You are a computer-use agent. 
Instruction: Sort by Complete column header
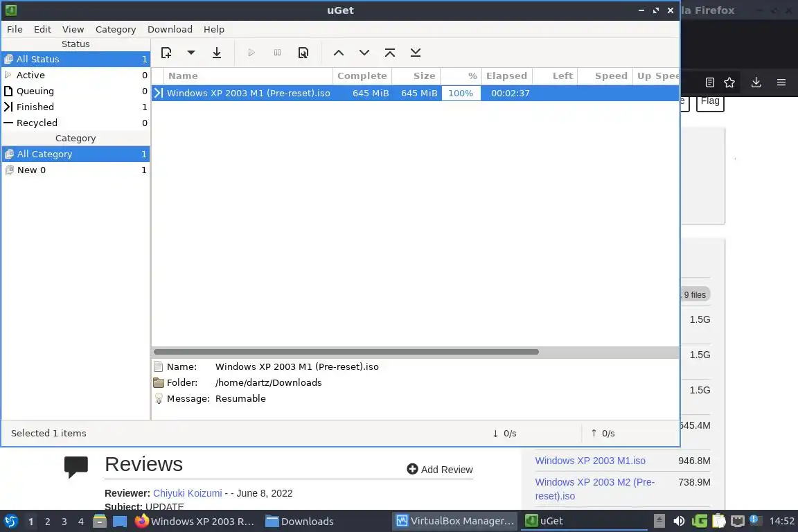point(362,76)
